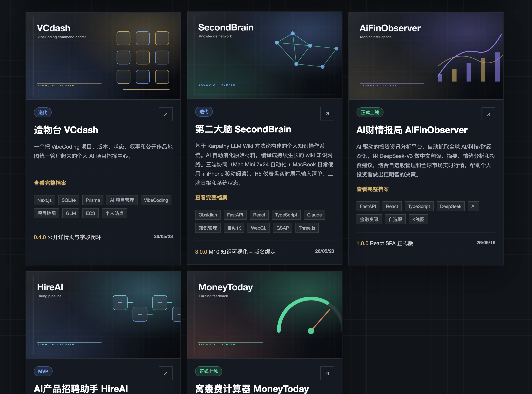Image resolution: width=532 pixels, height=394 pixels.
Task: Click the 26/05/23 date on VCdash card
Action: click(x=163, y=236)
